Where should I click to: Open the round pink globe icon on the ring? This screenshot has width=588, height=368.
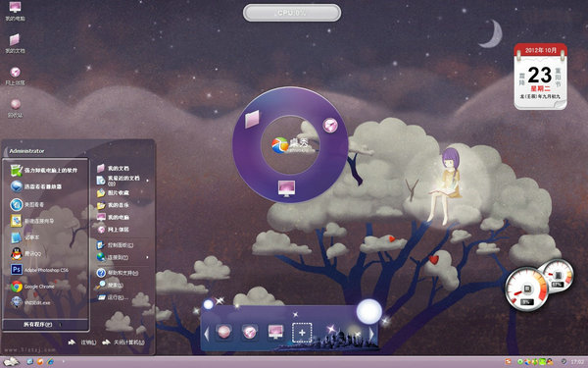[x=330, y=125]
